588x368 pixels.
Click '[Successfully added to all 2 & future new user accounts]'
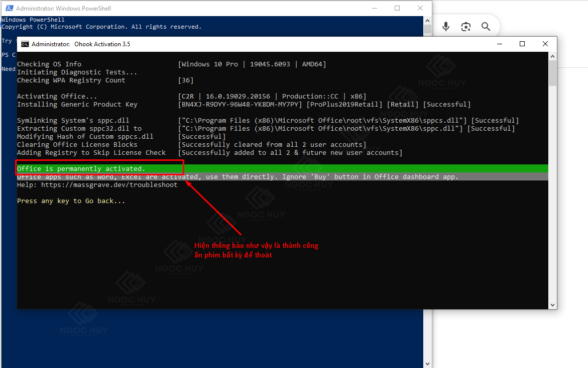[290, 153]
